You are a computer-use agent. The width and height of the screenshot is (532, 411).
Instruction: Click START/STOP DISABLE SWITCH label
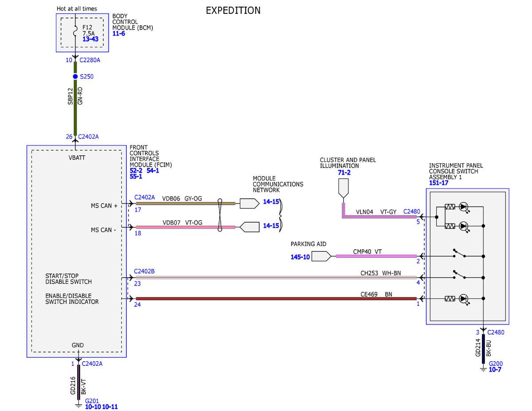point(69,278)
